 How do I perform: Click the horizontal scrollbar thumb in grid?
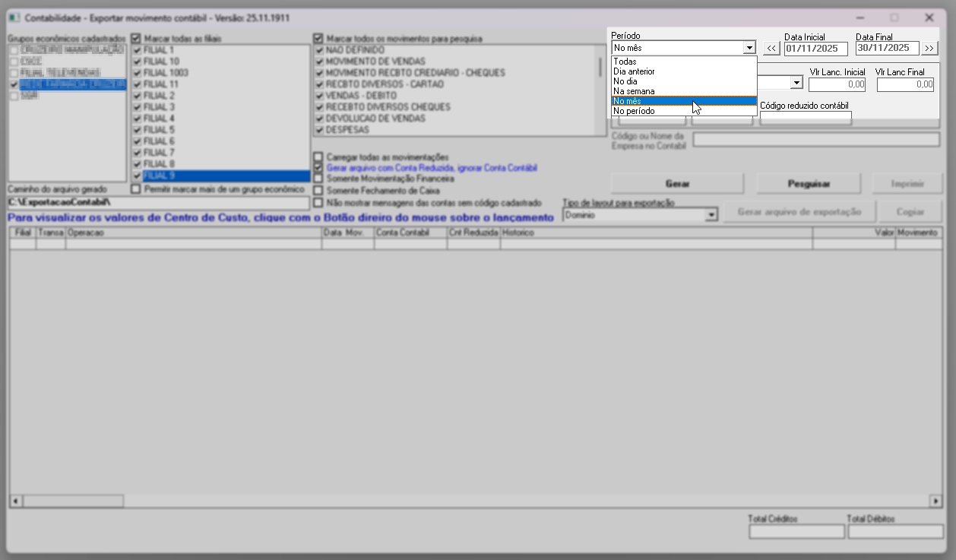click(x=73, y=501)
